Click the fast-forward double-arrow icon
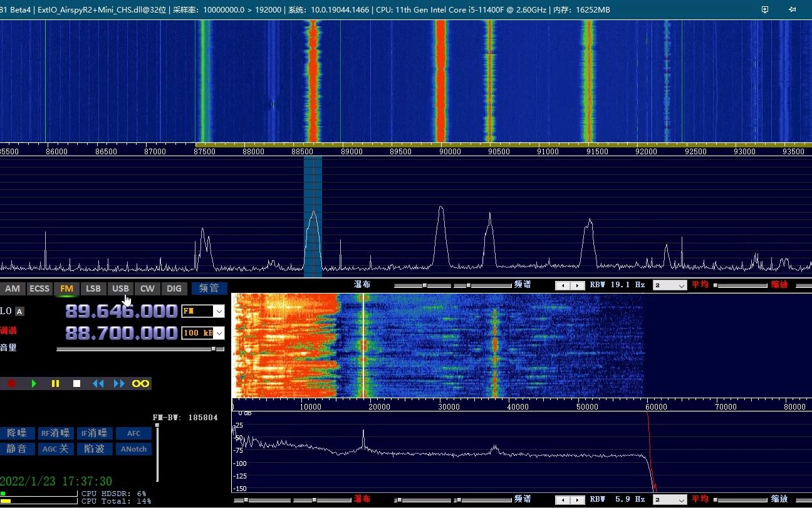Image resolution: width=812 pixels, height=508 pixels. click(118, 383)
